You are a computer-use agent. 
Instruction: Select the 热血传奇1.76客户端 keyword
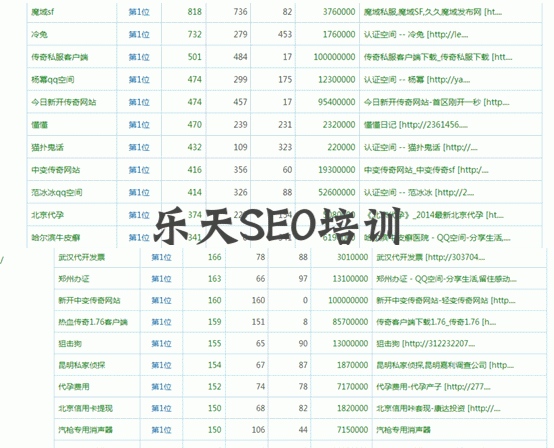[x=93, y=322]
